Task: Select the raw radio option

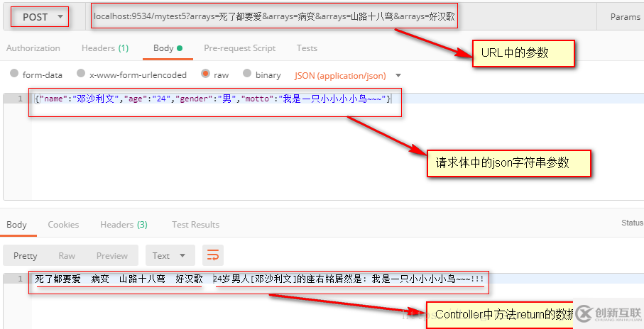Action: (x=205, y=74)
